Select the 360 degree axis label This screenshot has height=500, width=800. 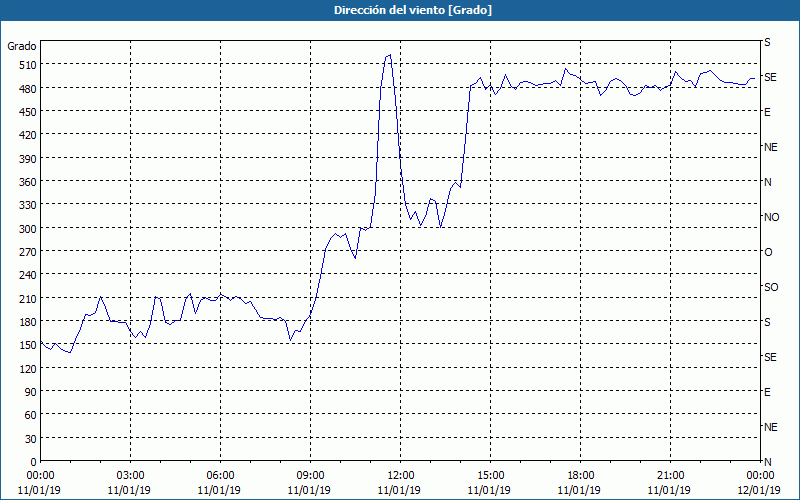[x=28, y=182]
